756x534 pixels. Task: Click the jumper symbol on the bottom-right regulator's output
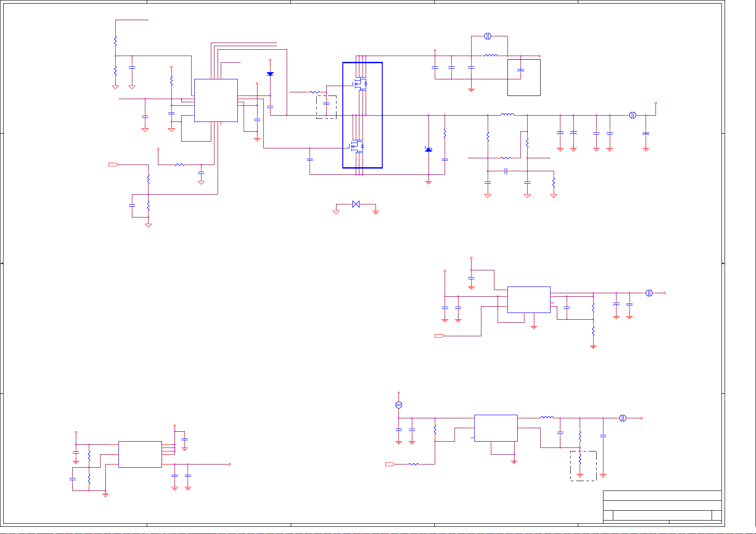(x=622, y=418)
